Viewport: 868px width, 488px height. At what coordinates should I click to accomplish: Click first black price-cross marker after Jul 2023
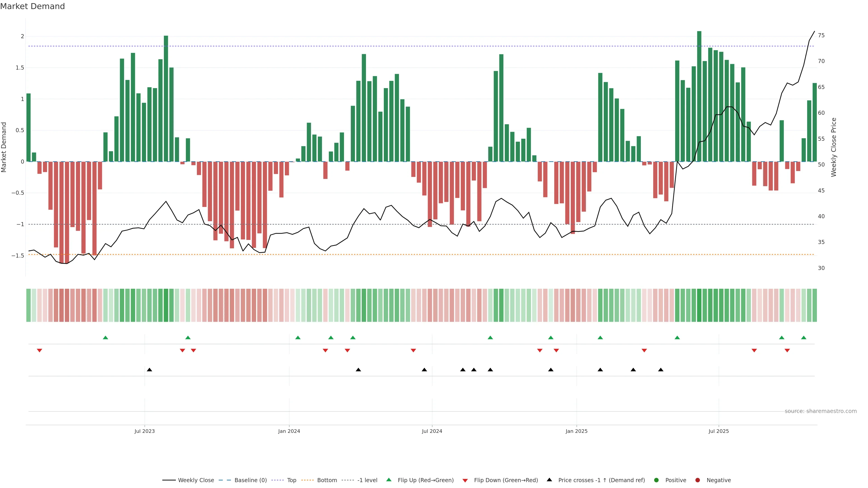click(x=150, y=370)
